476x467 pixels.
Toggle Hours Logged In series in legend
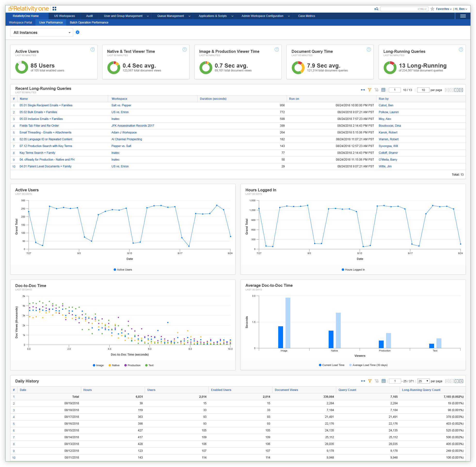tap(353, 270)
